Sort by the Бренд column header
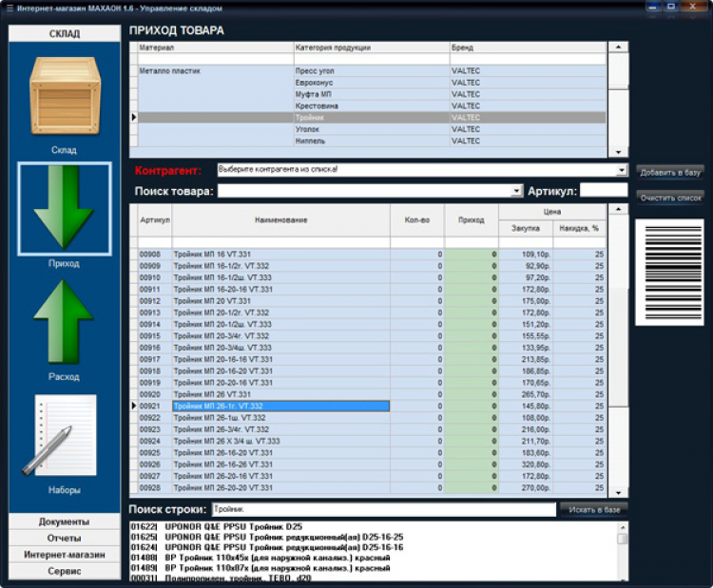Image resolution: width=713 pixels, height=588 pixels. pyautogui.click(x=528, y=47)
